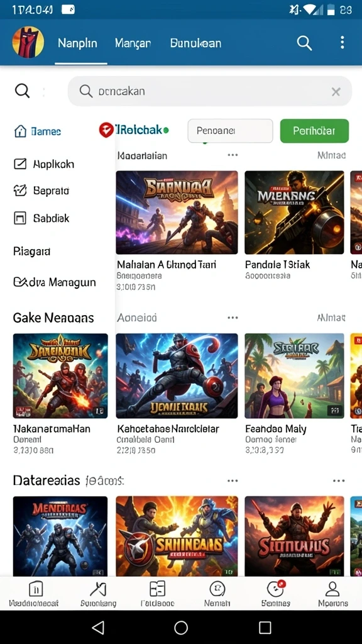
Task: Tap the standalone search icon left of the search bar
Action: (x=22, y=91)
